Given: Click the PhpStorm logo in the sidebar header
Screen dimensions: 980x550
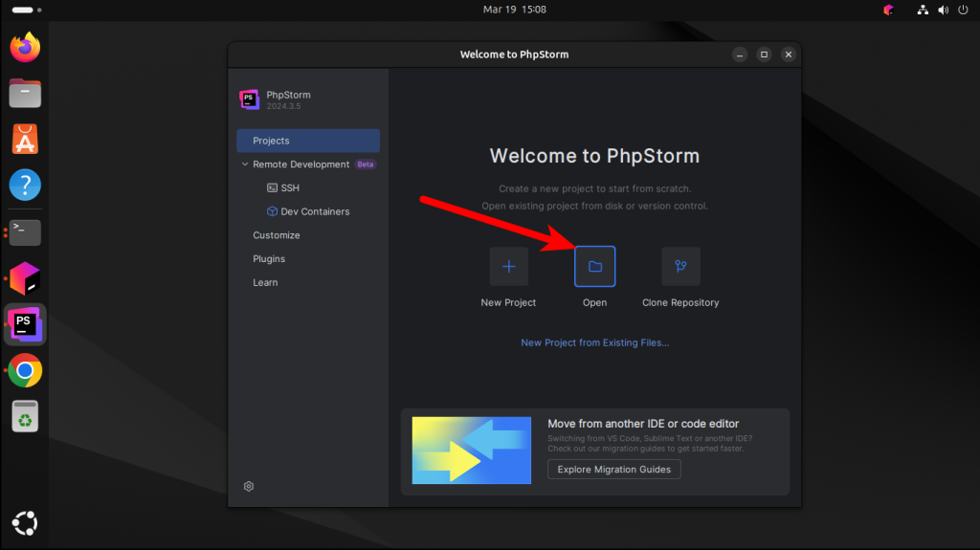Looking at the screenshot, I should (250, 99).
